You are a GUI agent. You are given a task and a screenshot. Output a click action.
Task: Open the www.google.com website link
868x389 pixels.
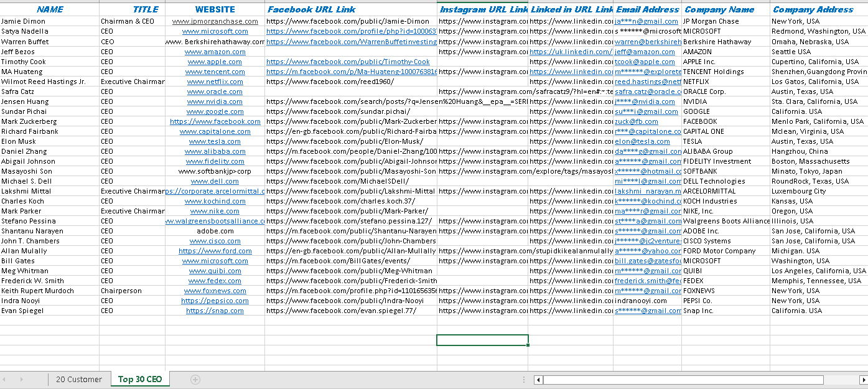click(215, 111)
